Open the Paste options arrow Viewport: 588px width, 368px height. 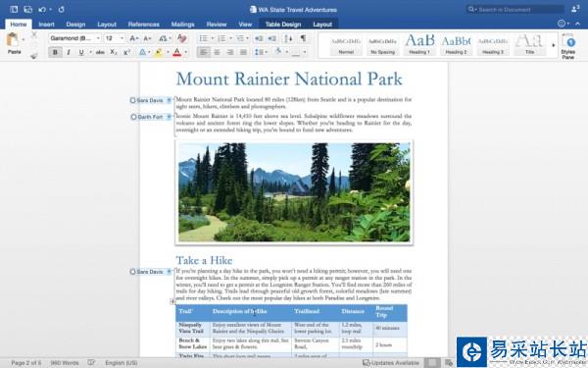click(24, 39)
